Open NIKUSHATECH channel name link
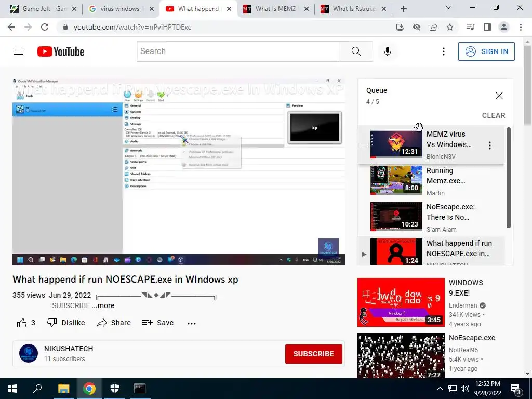532x399 pixels. click(x=69, y=349)
